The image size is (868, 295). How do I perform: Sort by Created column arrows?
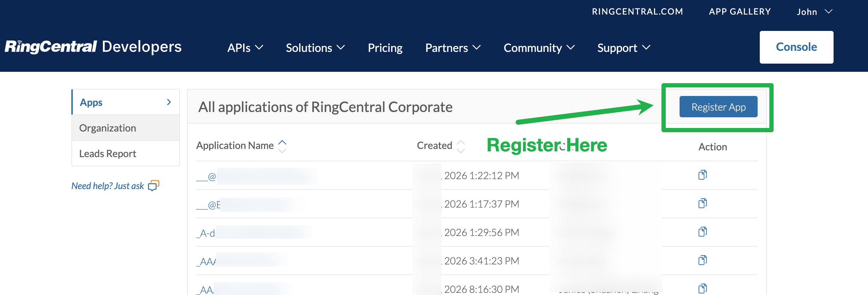pos(461,146)
